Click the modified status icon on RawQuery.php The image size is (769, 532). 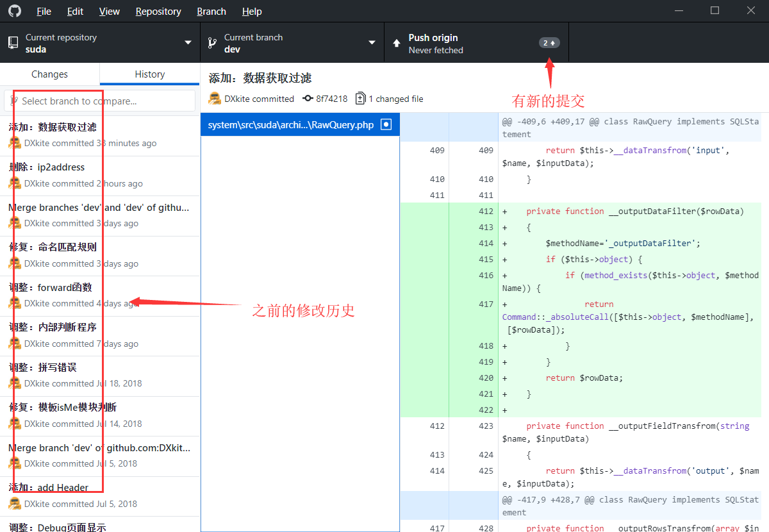(386, 125)
